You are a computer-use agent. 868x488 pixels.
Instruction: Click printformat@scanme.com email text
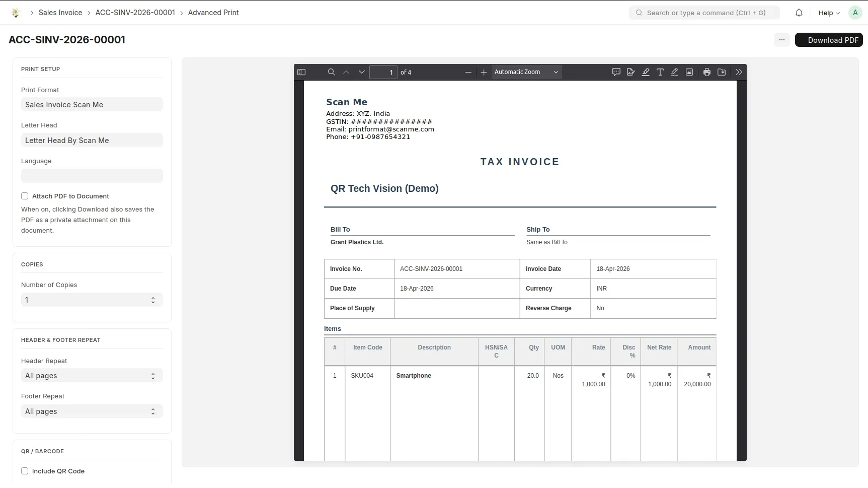click(391, 129)
